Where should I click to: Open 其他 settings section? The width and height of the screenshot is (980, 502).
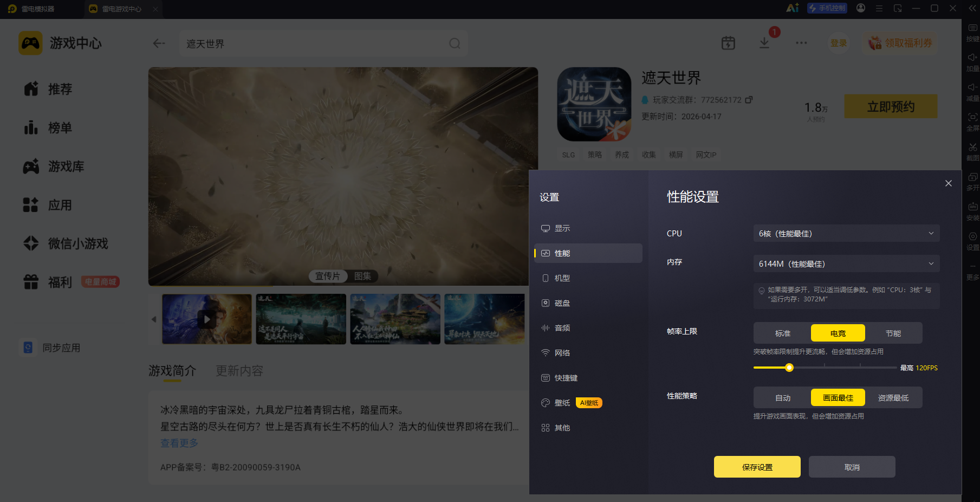[588, 428]
